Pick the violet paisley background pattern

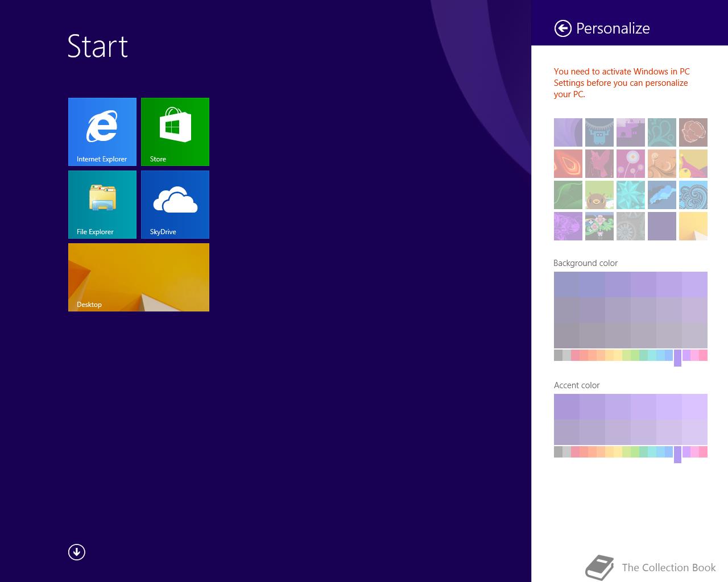pyautogui.click(x=568, y=226)
